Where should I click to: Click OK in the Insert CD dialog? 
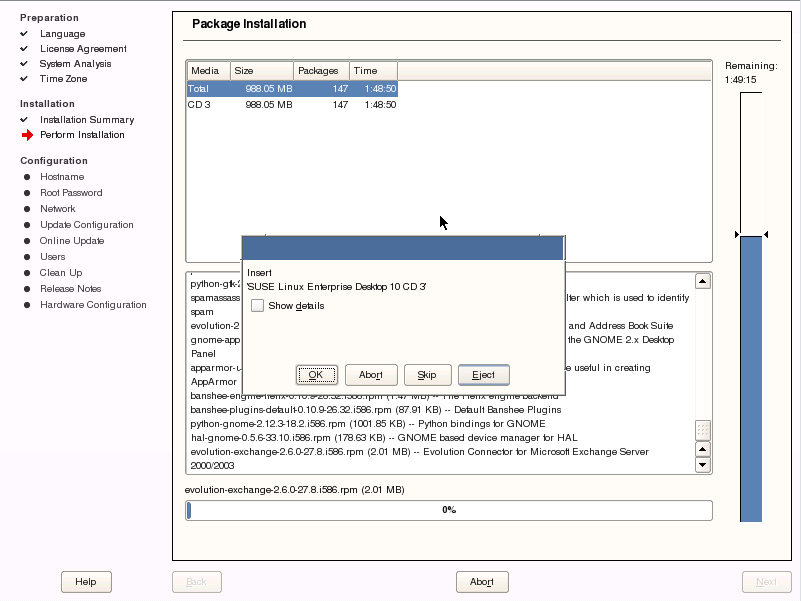click(317, 375)
